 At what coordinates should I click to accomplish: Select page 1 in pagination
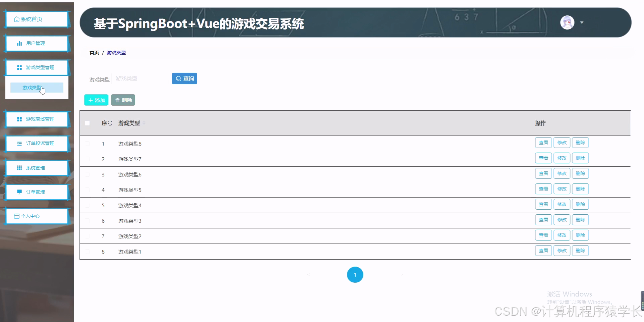(355, 275)
